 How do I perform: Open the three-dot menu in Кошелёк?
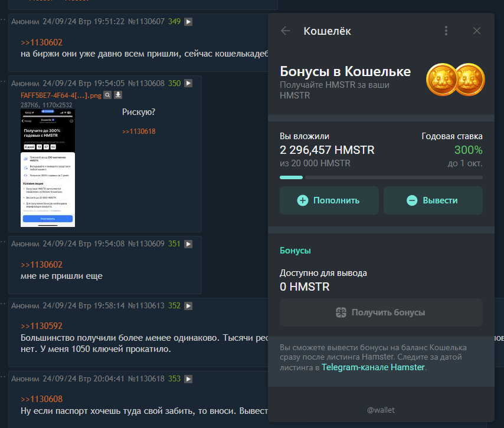446,31
